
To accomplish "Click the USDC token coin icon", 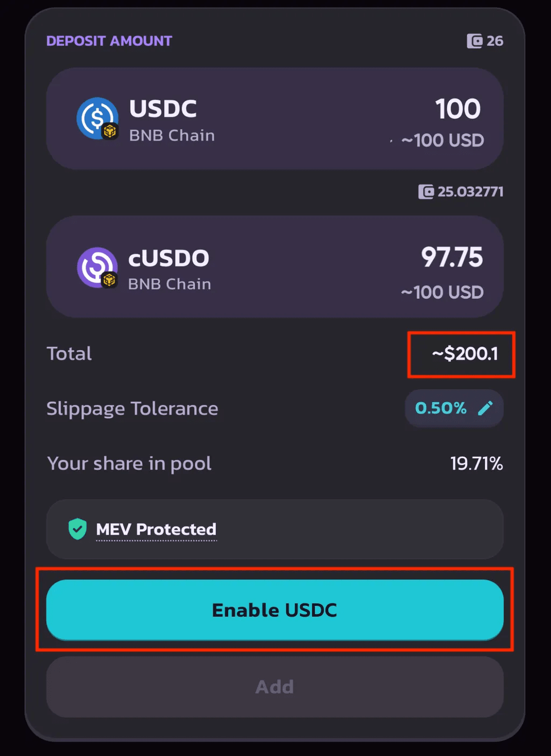I will point(97,118).
